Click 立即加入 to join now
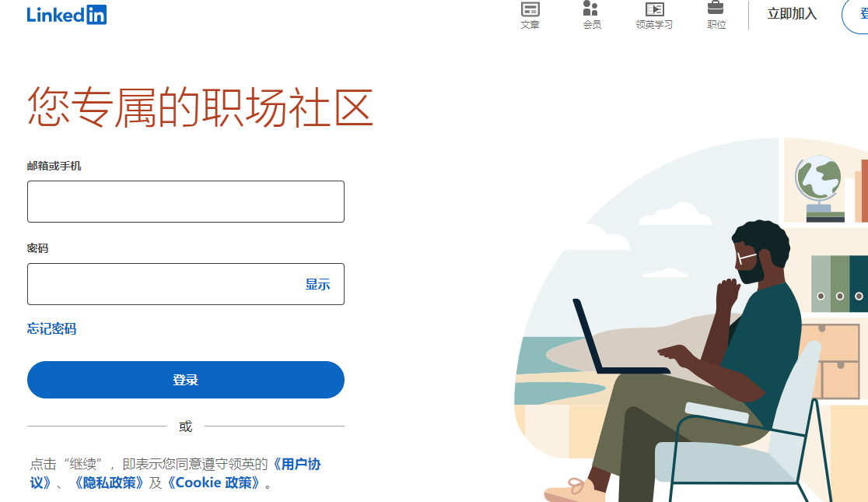 point(792,14)
